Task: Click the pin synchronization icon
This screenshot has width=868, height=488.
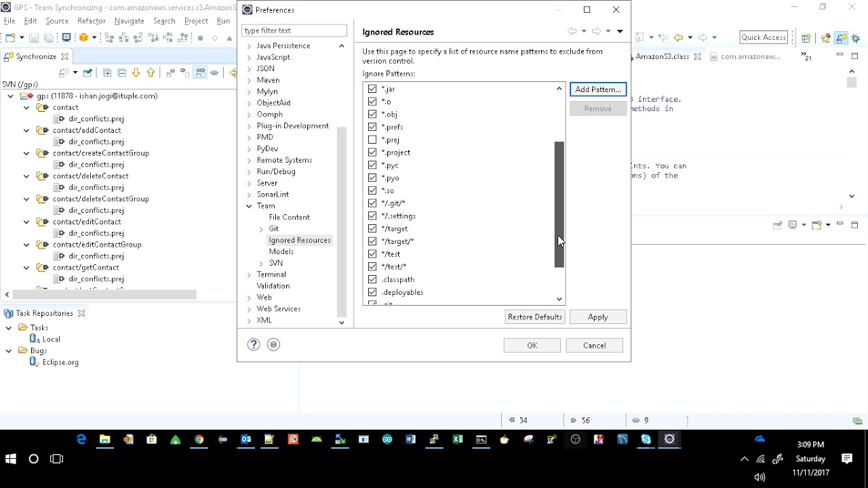Action: 87,73
